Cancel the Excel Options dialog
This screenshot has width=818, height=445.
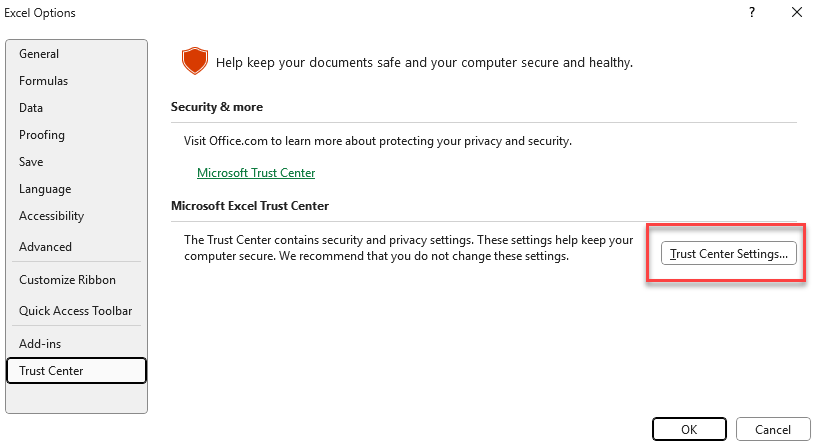click(773, 429)
